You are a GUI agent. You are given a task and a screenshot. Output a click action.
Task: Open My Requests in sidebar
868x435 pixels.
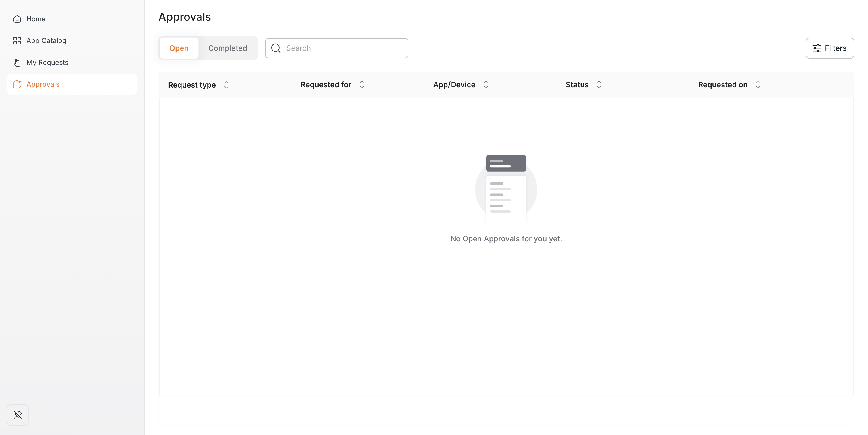72,62
